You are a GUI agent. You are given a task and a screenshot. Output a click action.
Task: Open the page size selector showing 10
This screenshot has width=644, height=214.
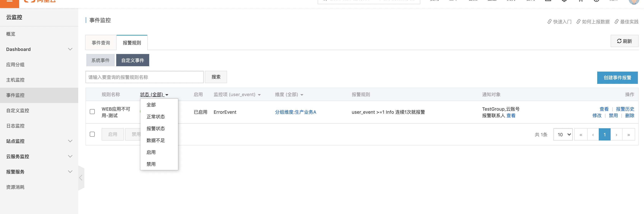click(563, 135)
